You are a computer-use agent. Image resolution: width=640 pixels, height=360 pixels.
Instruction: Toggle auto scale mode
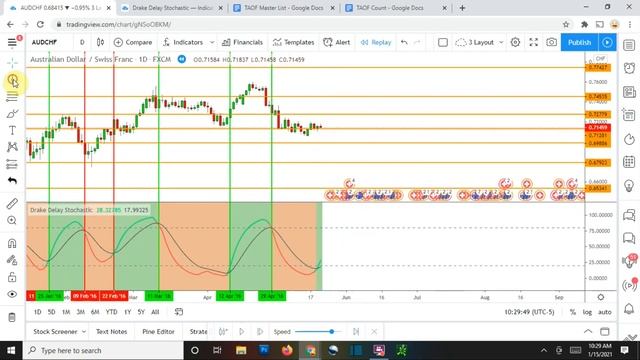click(x=604, y=312)
